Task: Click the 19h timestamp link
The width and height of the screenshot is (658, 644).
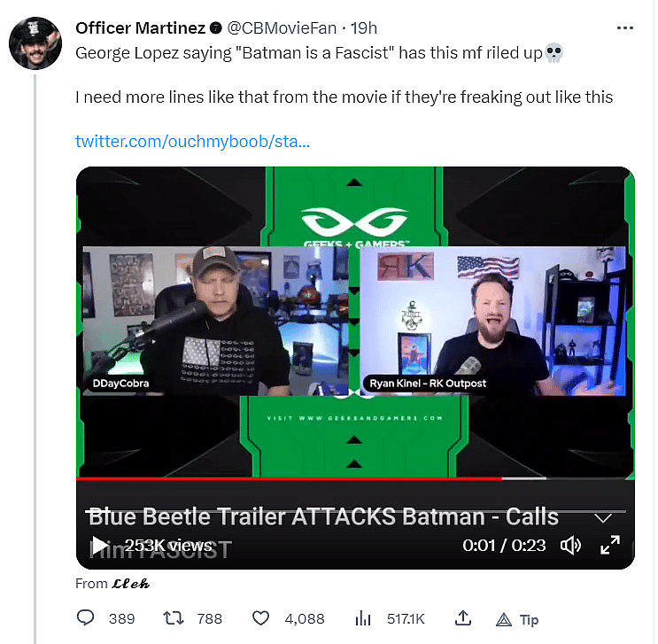Action: tap(363, 27)
